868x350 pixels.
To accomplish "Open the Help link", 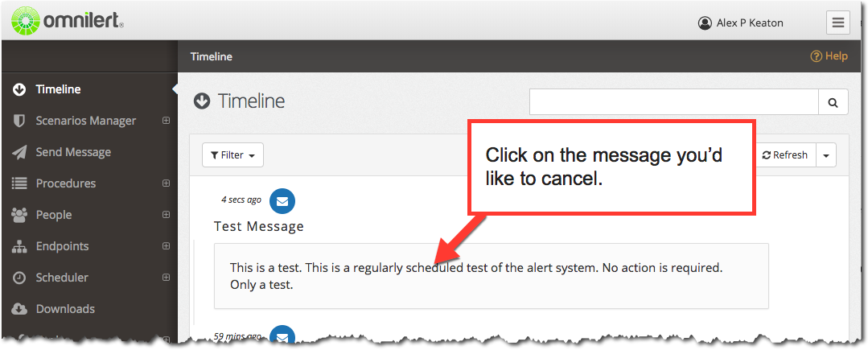I will click(x=829, y=56).
